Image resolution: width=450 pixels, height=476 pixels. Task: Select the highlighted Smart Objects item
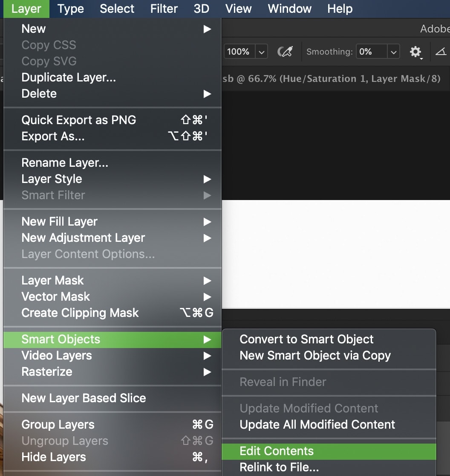tap(112, 340)
